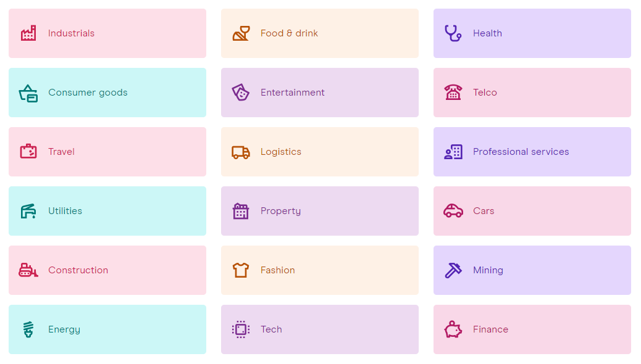The width and height of the screenshot is (641, 364).
Task: Open the Professional services category
Action: pos(532,152)
